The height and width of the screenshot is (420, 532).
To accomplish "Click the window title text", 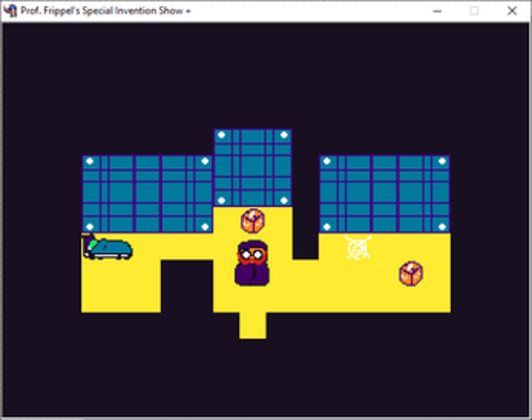I will (105, 11).
